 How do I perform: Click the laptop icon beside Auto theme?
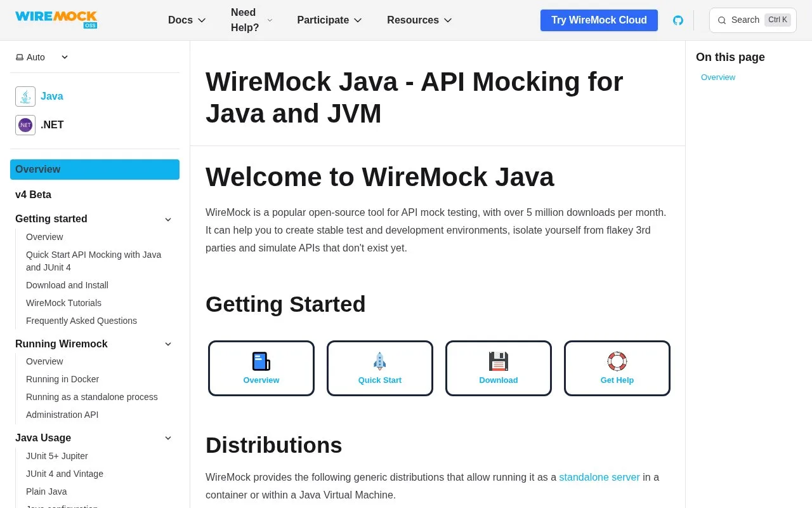(20, 57)
